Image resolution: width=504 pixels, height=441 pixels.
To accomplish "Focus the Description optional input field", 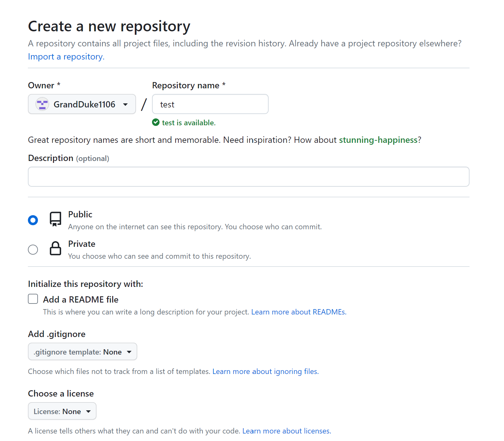I will coord(249,177).
